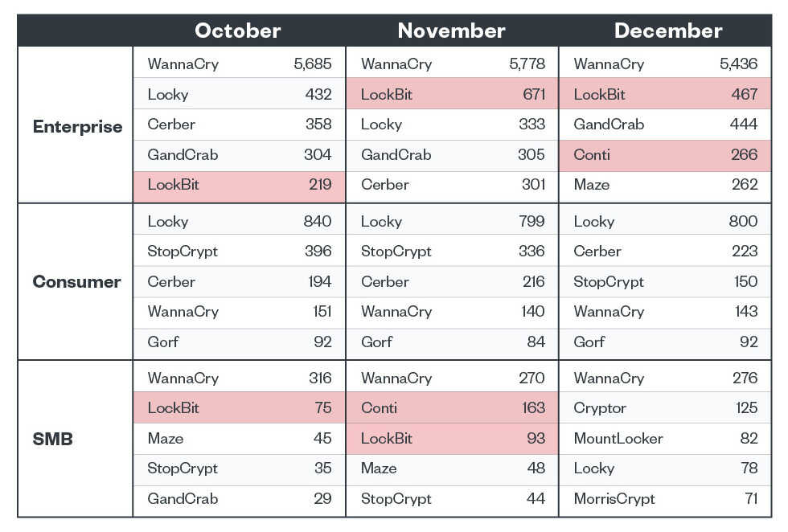This screenshot has height=532, width=788.
Task: Click the highlighted Conti 266 row in December
Action: [665, 155]
